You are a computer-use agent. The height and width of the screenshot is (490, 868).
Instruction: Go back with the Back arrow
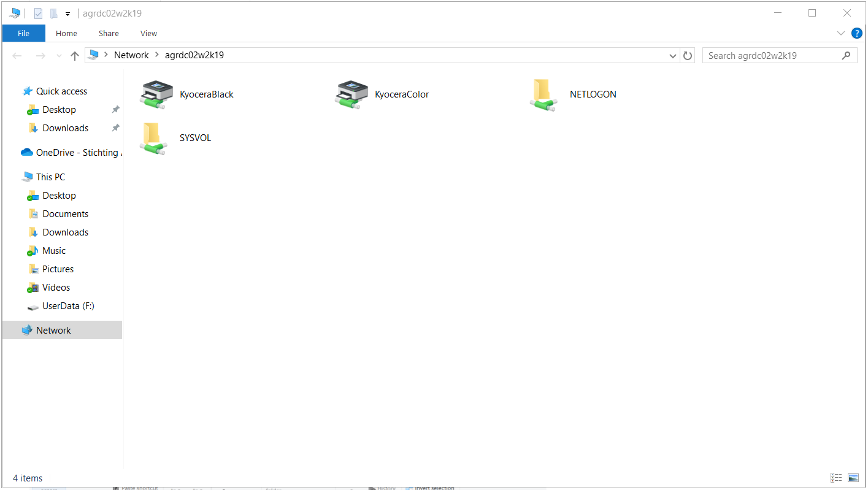tap(17, 56)
